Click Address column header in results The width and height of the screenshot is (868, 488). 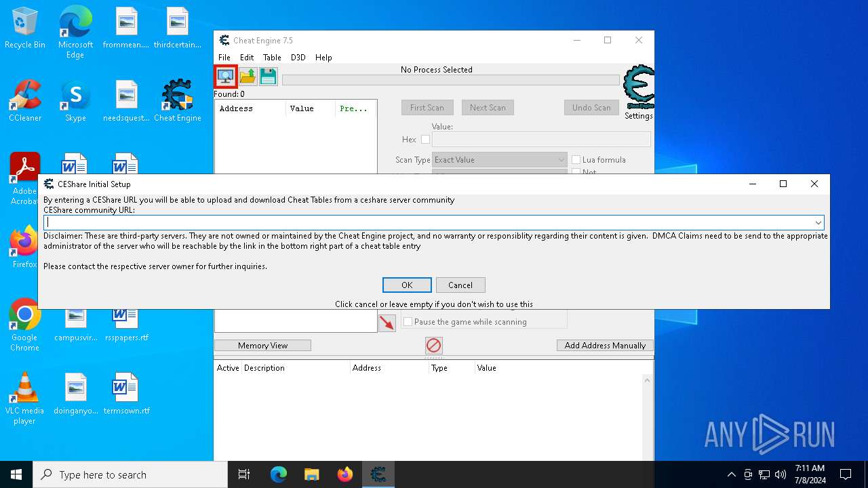pos(250,108)
